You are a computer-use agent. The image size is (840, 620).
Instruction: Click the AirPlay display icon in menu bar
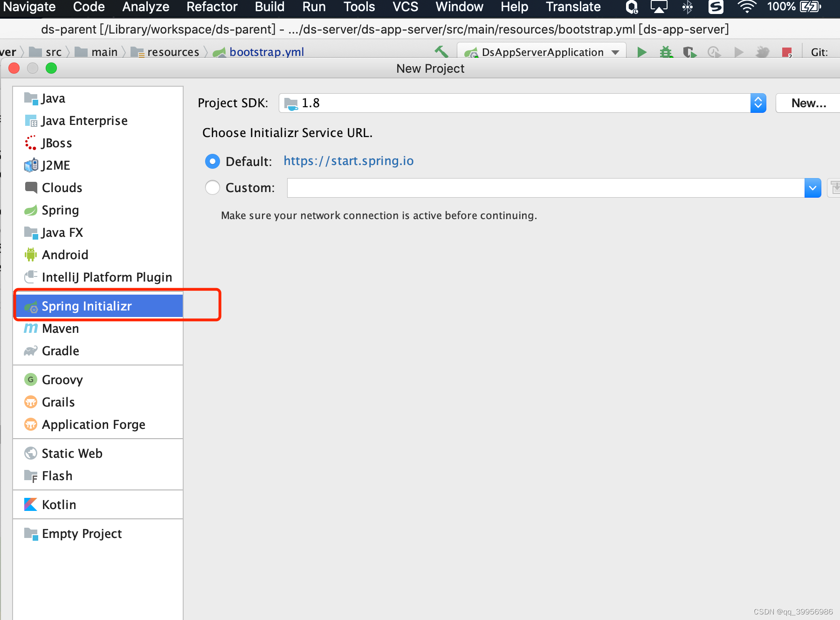(659, 7)
